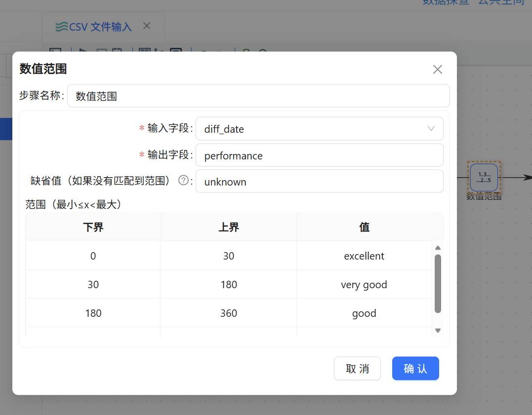Edit the 输出字段 performance field
532x415 pixels.
[319, 155]
